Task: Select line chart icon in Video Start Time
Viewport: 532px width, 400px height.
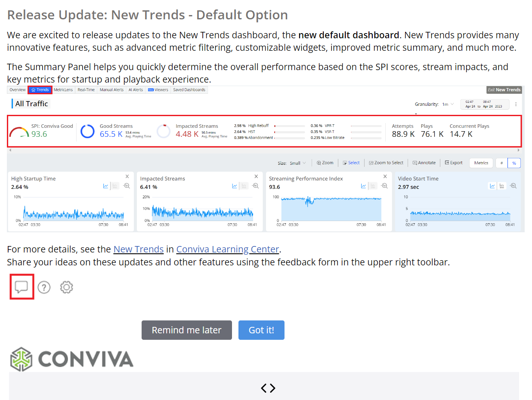Action: [492, 186]
